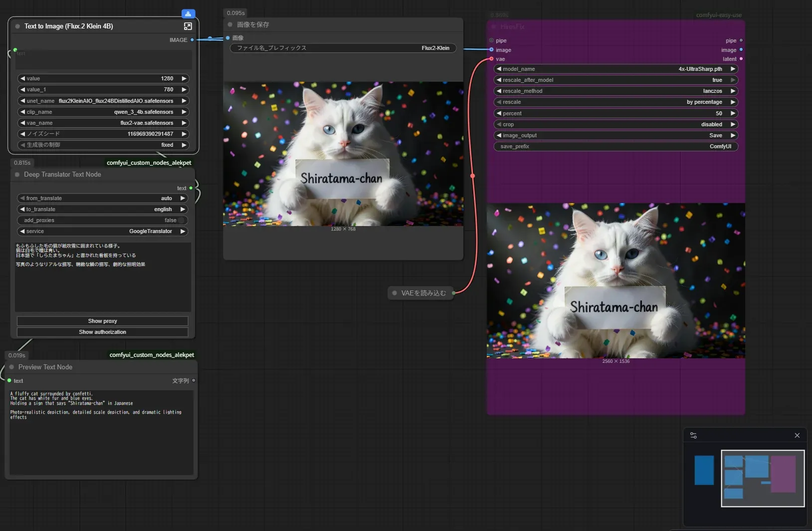This screenshot has width=812, height=531.
Task: Select the IMAGE output dot on Text to Image node
Action: click(x=192, y=40)
